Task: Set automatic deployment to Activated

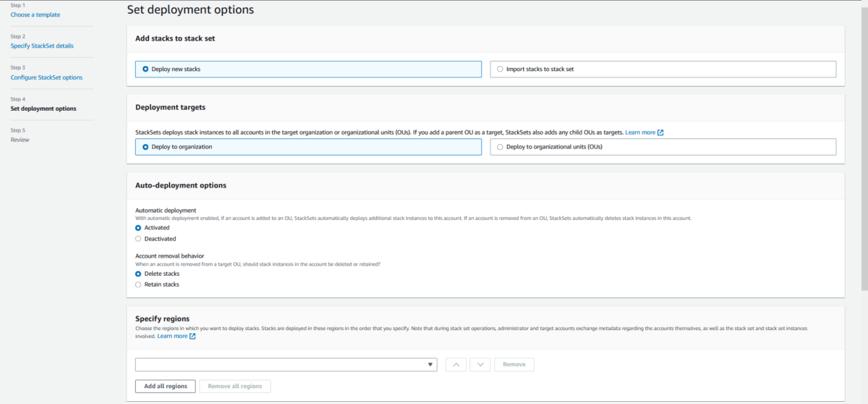Action: click(x=153, y=227)
